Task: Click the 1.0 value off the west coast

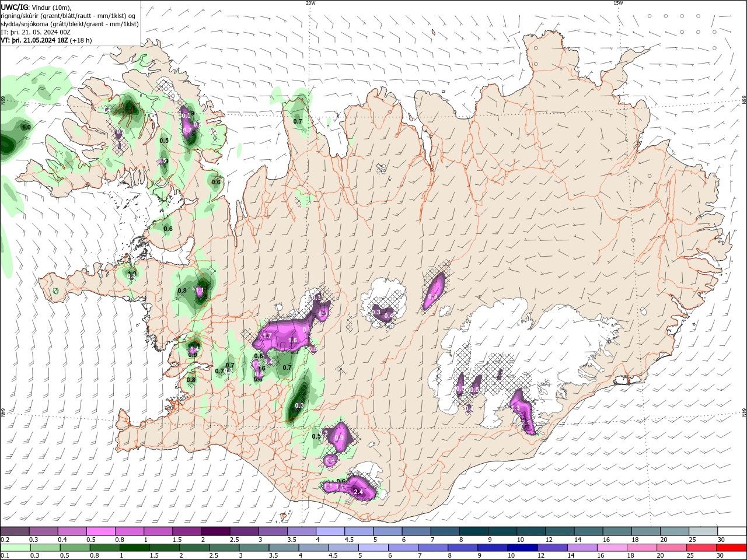Action: (x=26, y=127)
